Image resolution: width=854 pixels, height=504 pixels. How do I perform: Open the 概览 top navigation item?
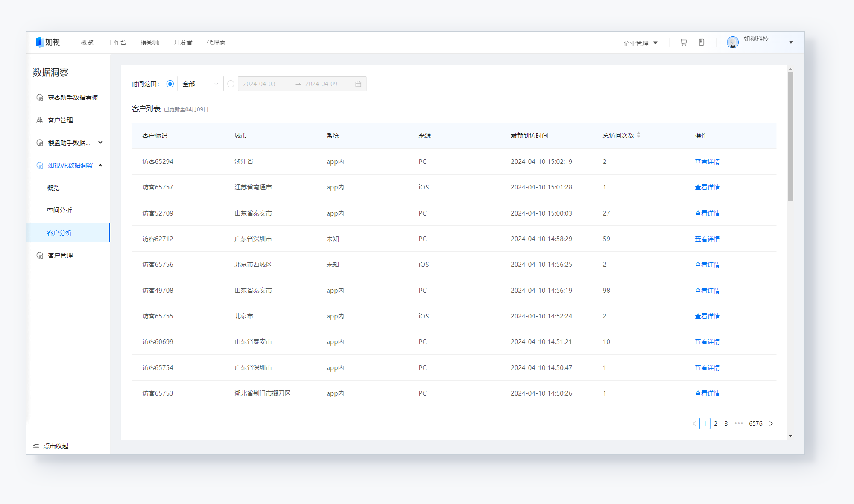tap(87, 43)
